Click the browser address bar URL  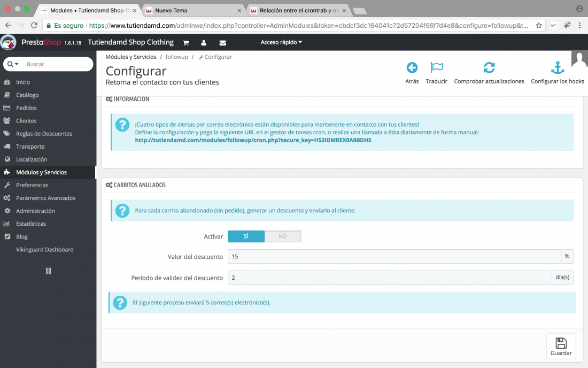(308, 26)
